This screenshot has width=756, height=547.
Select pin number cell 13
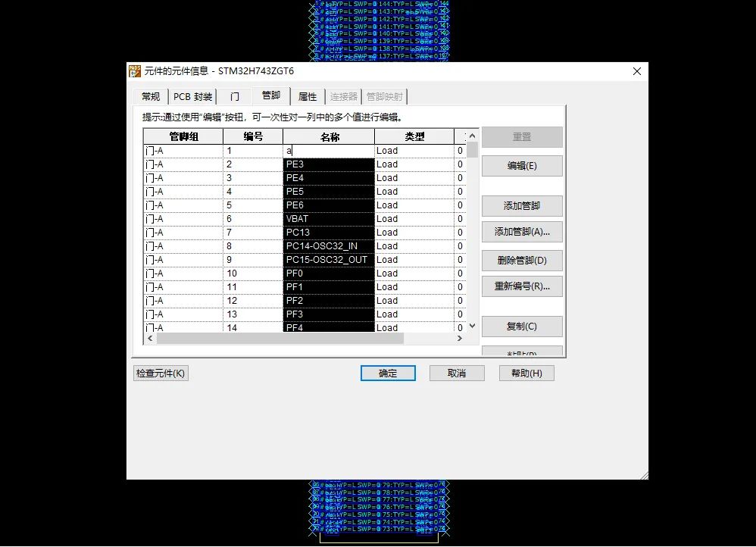pos(253,314)
